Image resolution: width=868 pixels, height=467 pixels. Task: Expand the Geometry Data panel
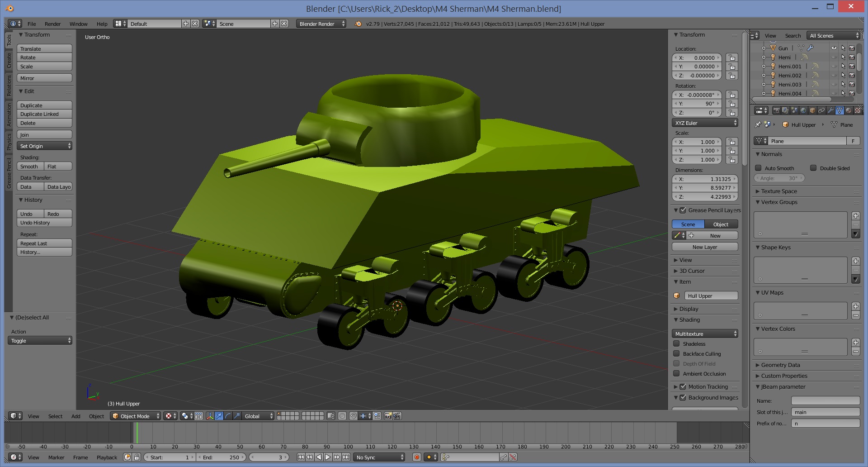780,365
